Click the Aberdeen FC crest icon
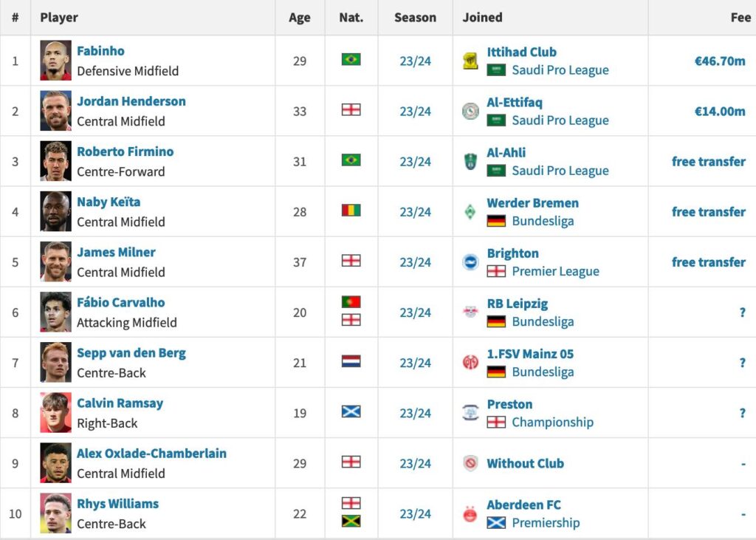756x540 pixels. (470, 514)
